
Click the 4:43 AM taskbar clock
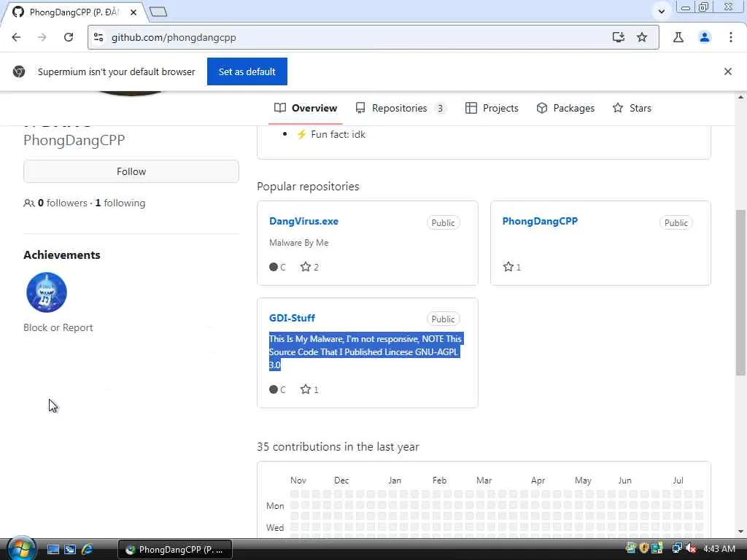tap(719, 548)
